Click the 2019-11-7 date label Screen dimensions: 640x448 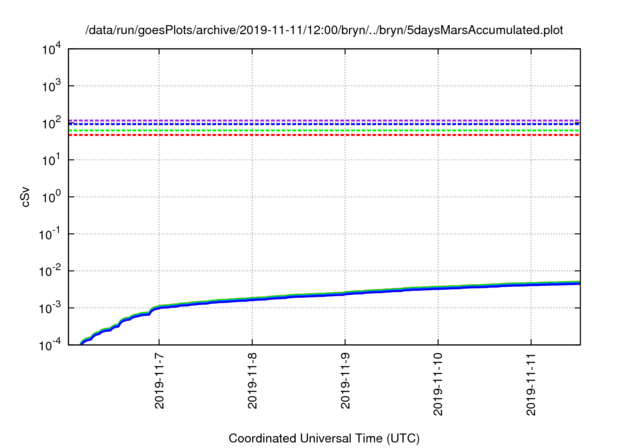(x=159, y=381)
